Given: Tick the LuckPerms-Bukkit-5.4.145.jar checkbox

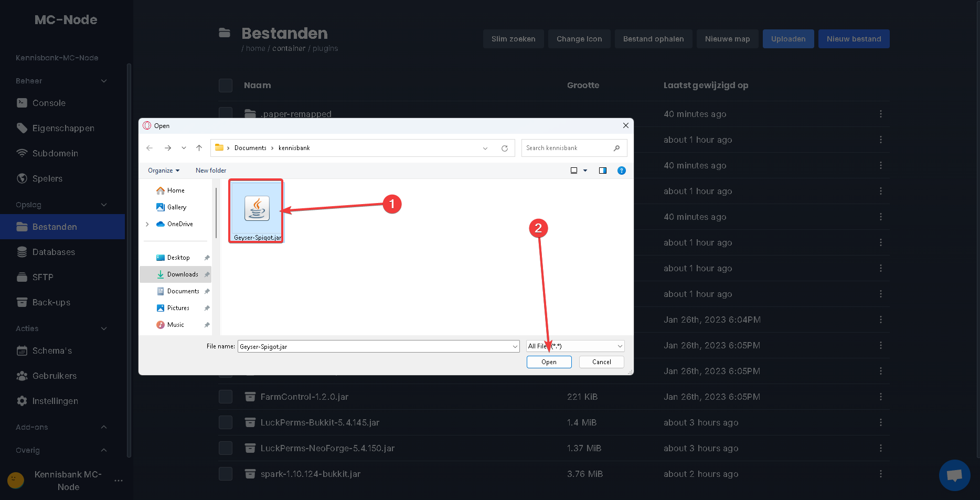Looking at the screenshot, I should pyautogui.click(x=226, y=422).
